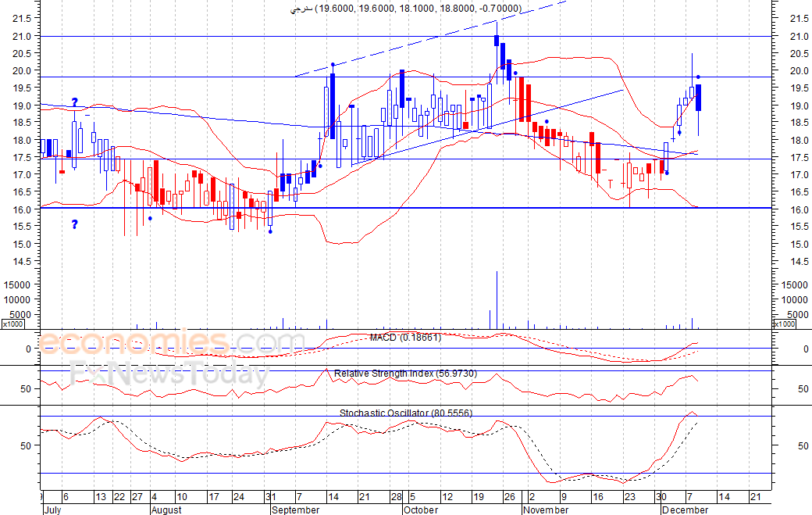Click the December month label
812x515 pixels.
click(x=685, y=510)
